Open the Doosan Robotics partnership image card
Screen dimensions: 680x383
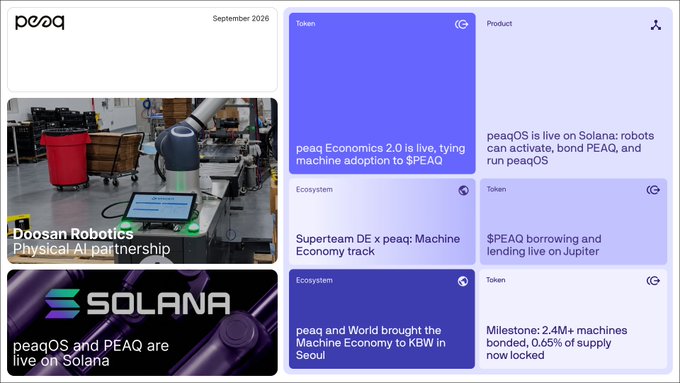pyautogui.click(x=142, y=180)
